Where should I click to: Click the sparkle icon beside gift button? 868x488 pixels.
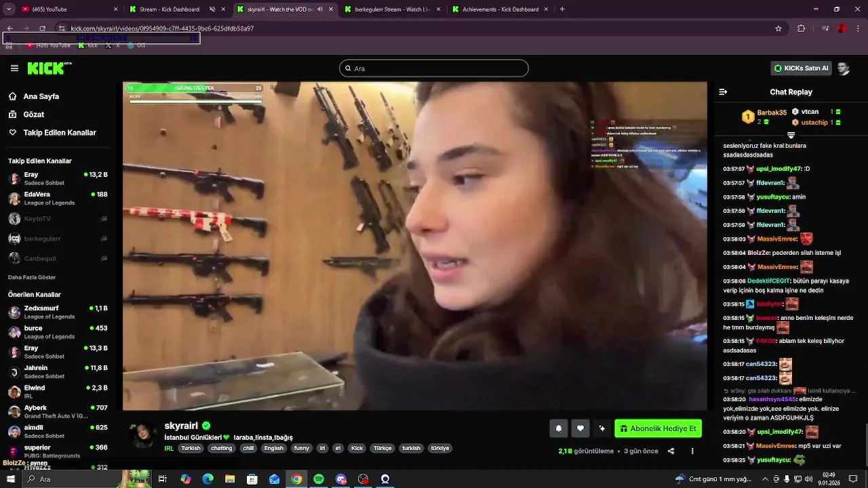tap(601, 428)
